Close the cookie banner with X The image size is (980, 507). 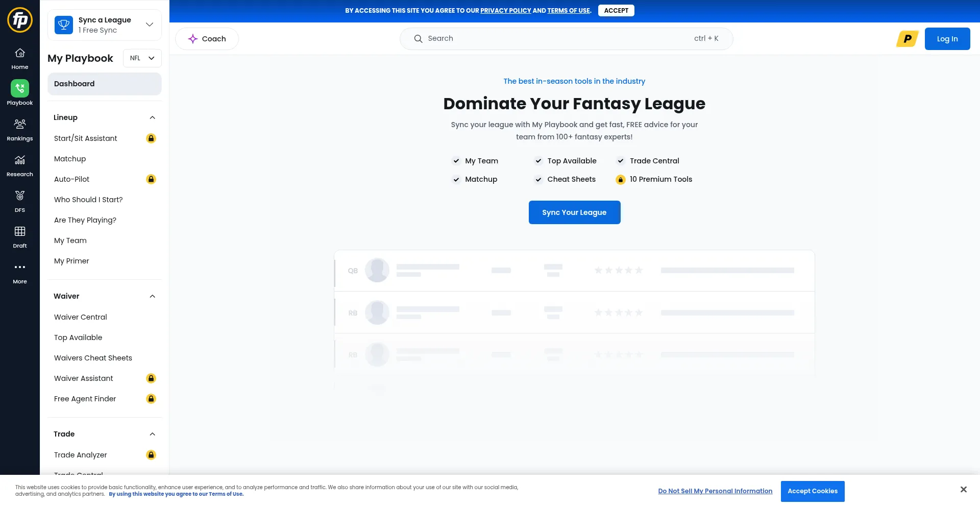(963, 490)
